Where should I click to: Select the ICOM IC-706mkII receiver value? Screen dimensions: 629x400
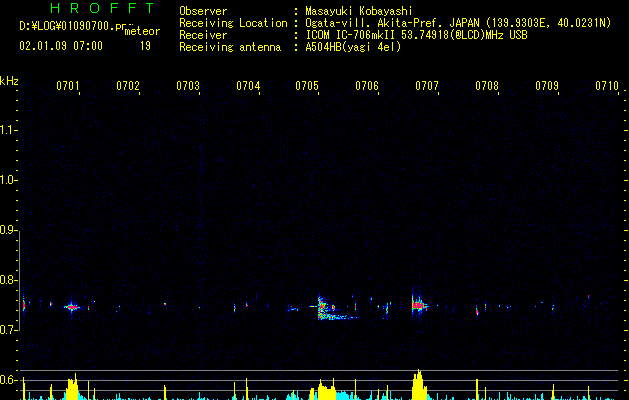416,35
